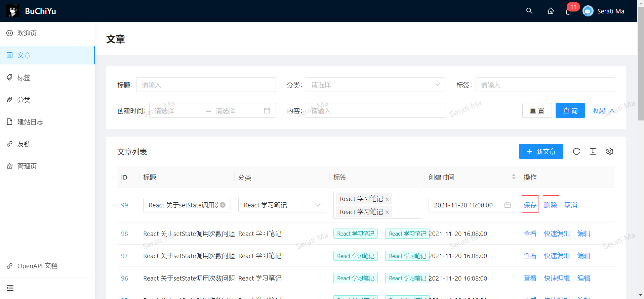Edit article 97 via 编辑
This screenshot has height=299, width=644.
[584, 256]
